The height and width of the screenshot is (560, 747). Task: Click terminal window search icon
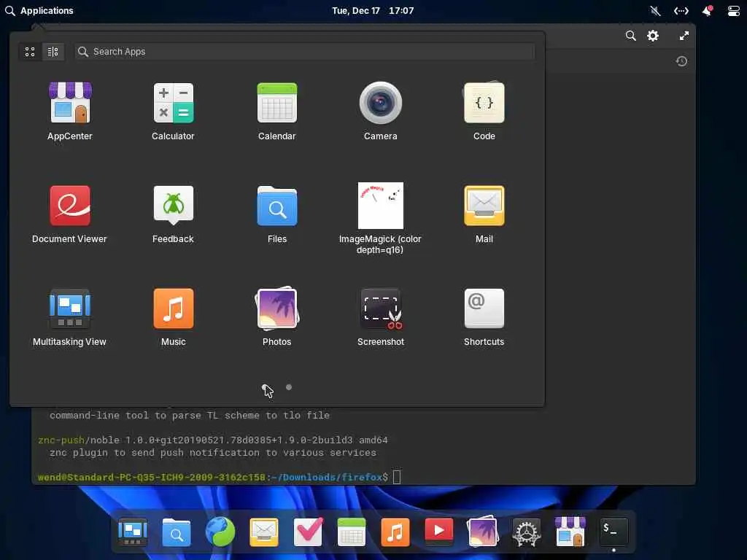(631, 36)
